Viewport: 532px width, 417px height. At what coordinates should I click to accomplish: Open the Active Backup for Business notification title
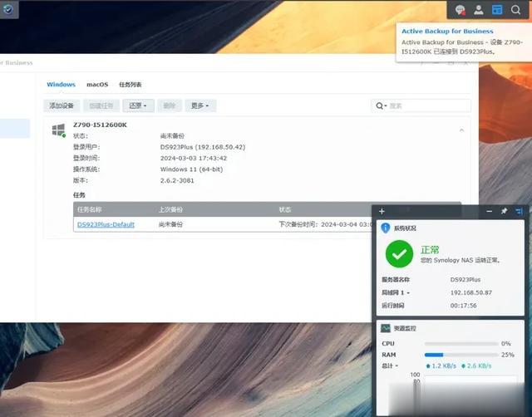[447, 32]
